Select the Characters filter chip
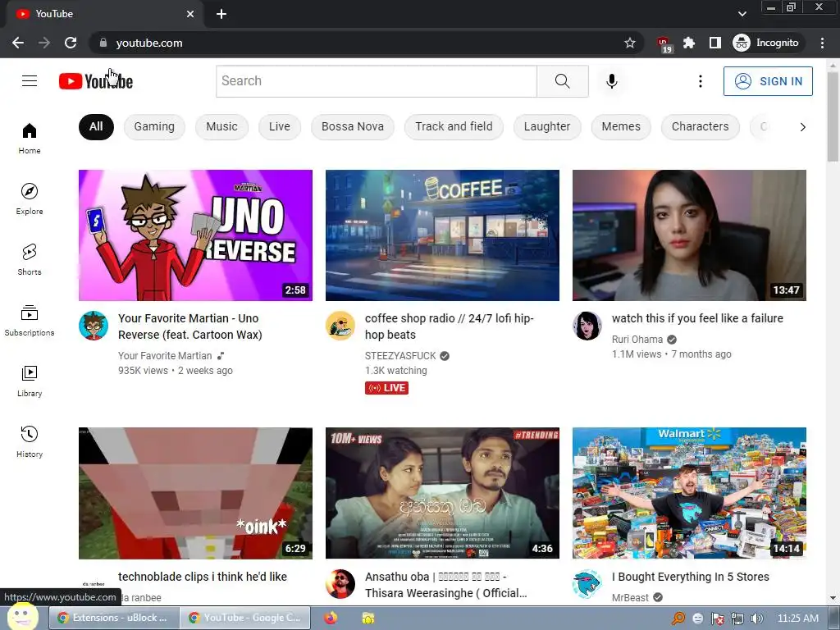 point(701,127)
